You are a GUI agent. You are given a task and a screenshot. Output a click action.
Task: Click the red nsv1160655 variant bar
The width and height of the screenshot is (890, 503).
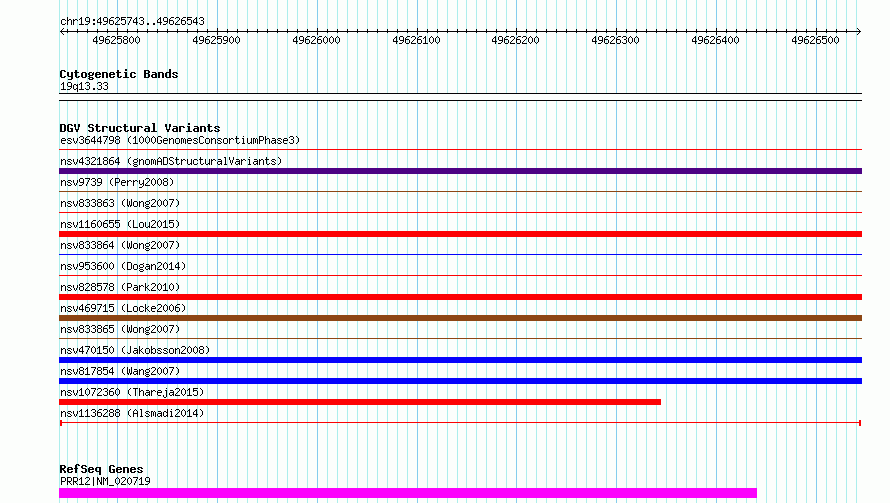[460, 234]
